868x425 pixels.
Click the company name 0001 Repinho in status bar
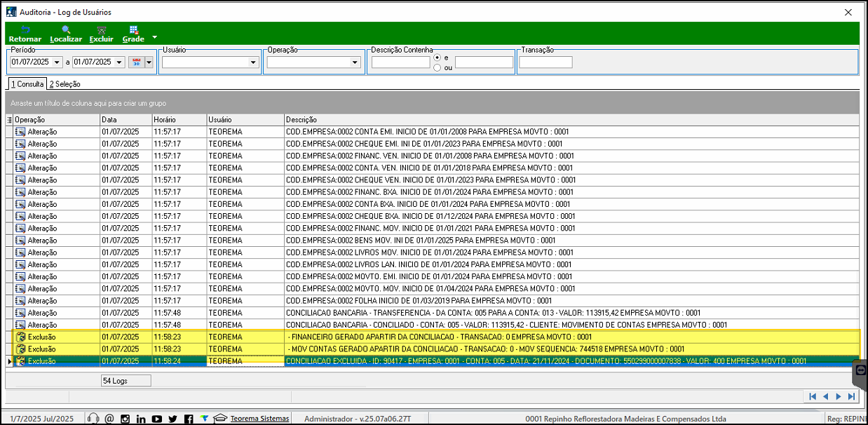pyautogui.click(x=625, y=419)
